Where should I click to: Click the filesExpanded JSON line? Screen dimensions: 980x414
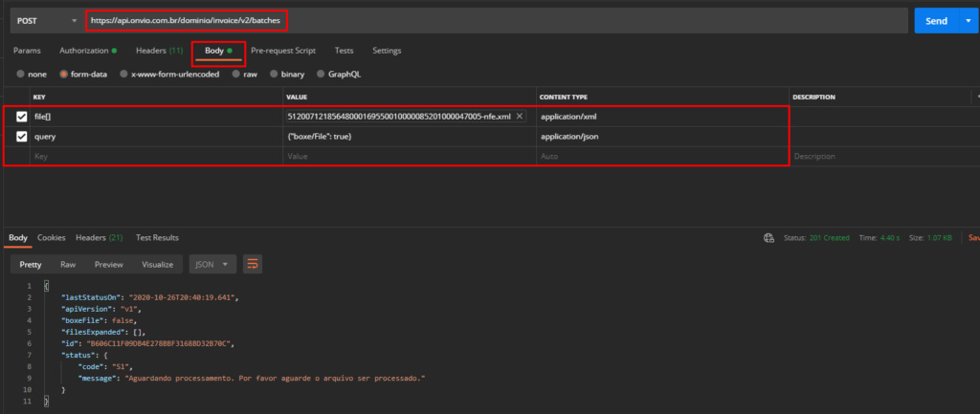point(103,332)
